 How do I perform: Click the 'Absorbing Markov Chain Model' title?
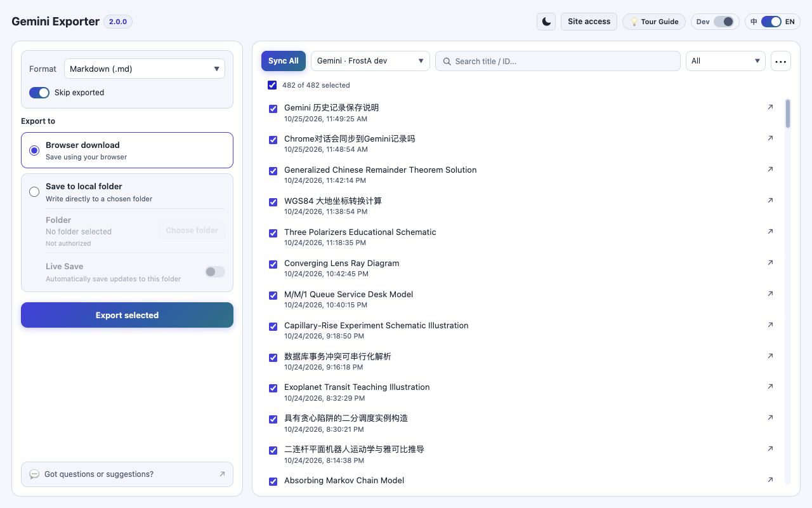click(x=344, y=481)
